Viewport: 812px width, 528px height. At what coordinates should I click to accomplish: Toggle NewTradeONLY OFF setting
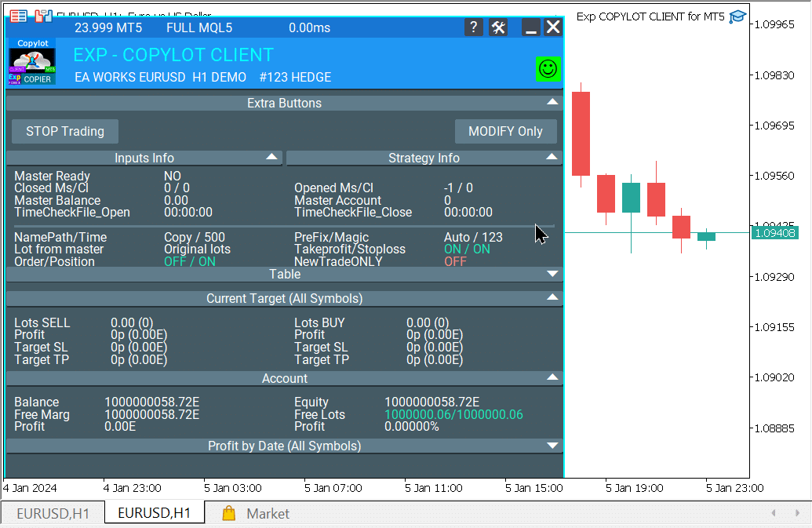coord(455,262)
